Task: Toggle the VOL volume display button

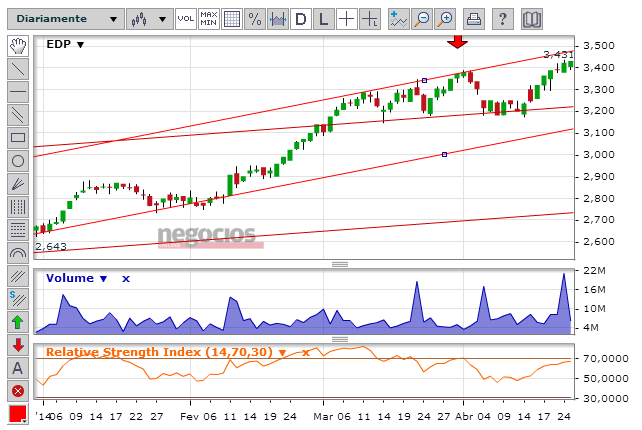Action: (186, 19)
